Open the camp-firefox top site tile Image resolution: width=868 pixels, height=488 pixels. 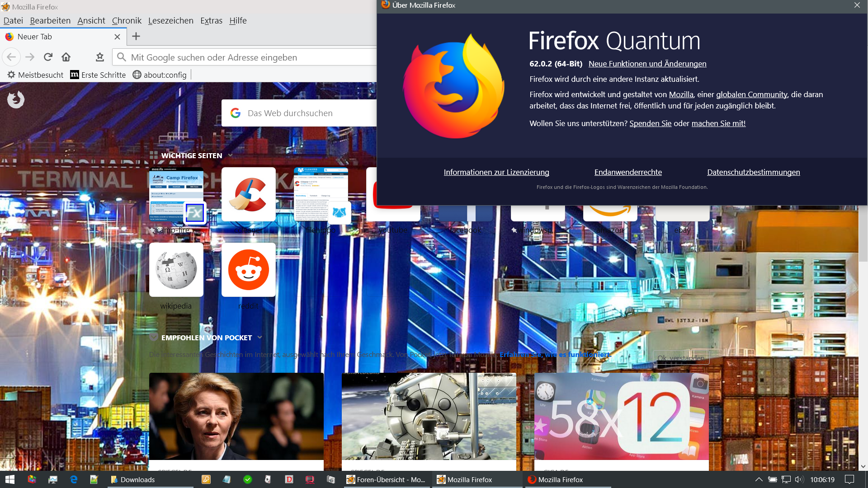(176, 194)
